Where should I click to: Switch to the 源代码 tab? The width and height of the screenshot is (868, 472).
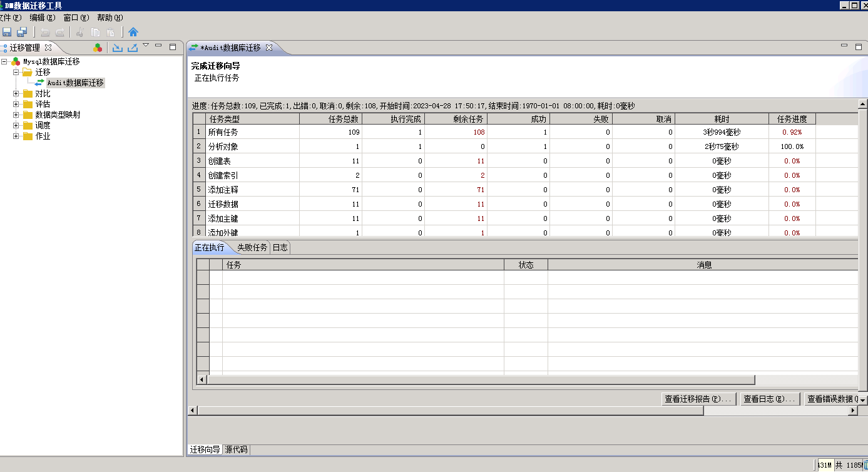pos(236,449)
